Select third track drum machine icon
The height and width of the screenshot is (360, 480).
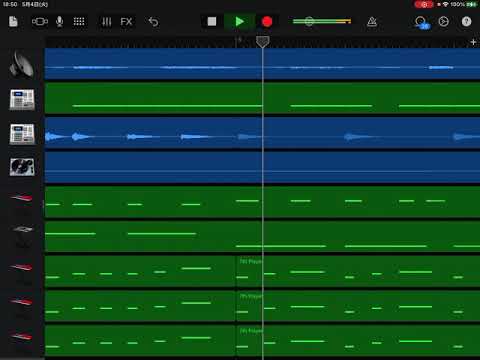click(22, 134)
